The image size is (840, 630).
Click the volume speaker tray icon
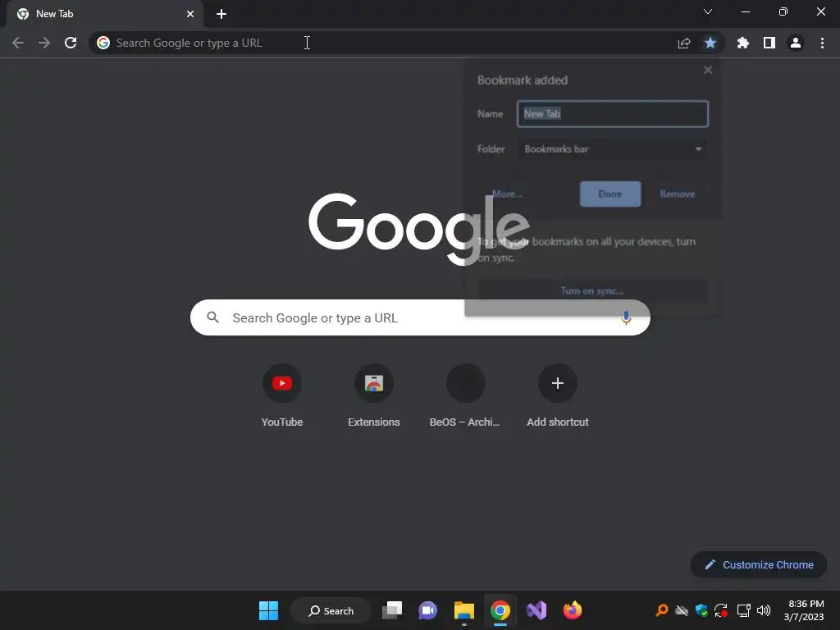point(764,610)
